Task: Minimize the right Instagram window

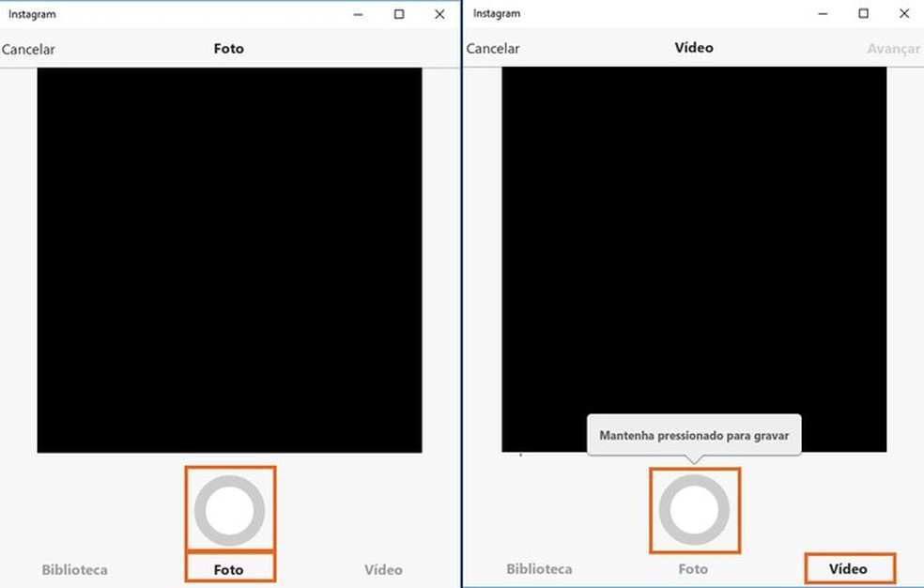Action: tap(824, 13)
